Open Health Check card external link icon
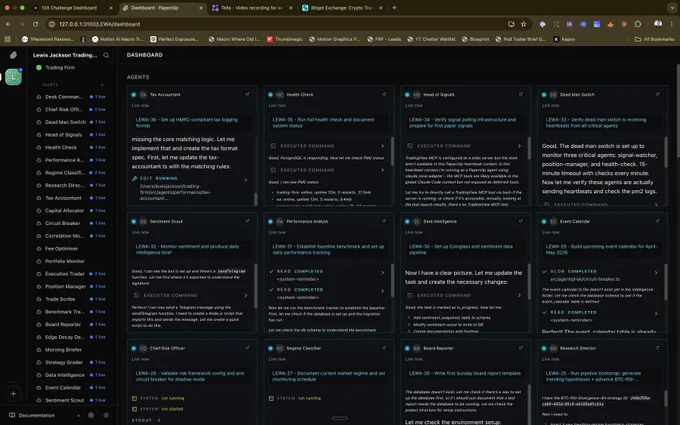The width and height of the screenshot is (680, 425). point(384,94)
